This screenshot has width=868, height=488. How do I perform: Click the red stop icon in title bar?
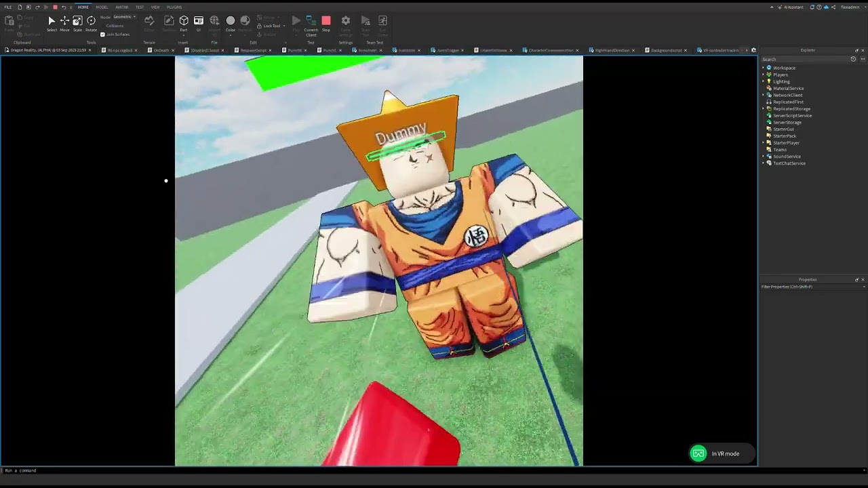(55, 7)
